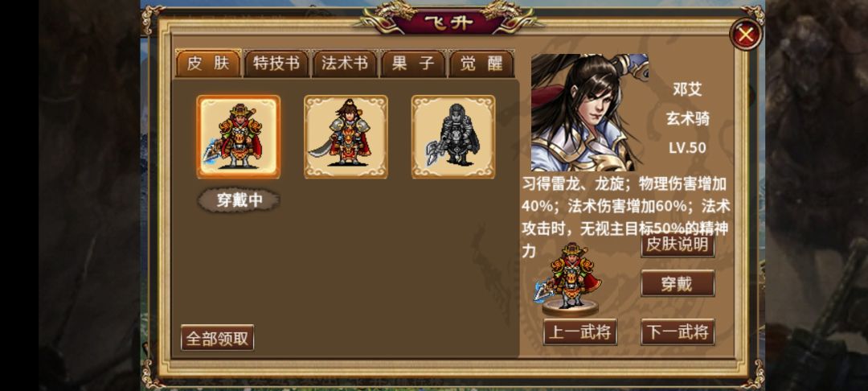Screen dimensions: 868x391
Task: Click the 全部领取 button
Action: pyautogui.click(x=218, y=338)
